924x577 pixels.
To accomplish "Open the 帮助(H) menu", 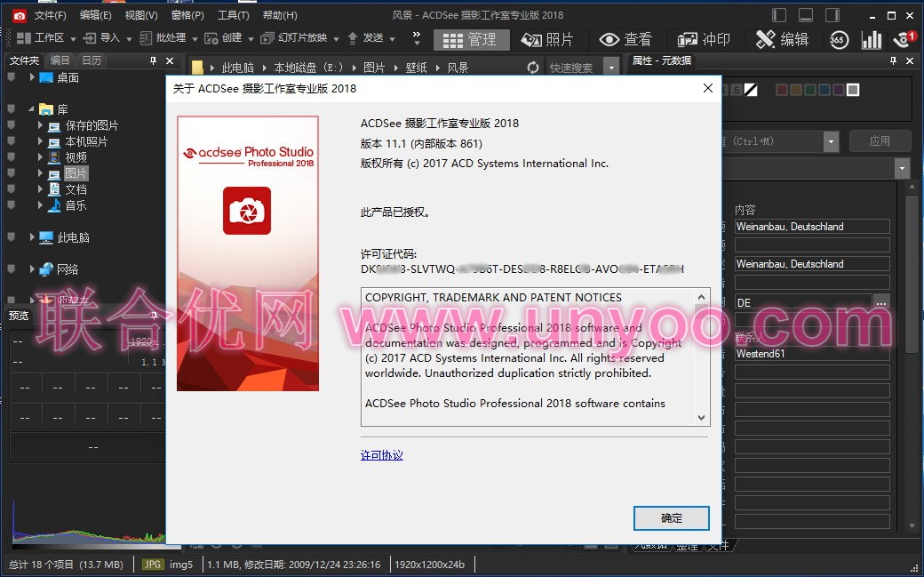I will (279, 15).
